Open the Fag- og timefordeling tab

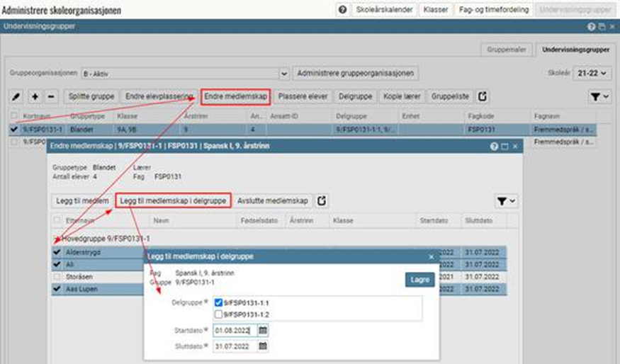493,10
